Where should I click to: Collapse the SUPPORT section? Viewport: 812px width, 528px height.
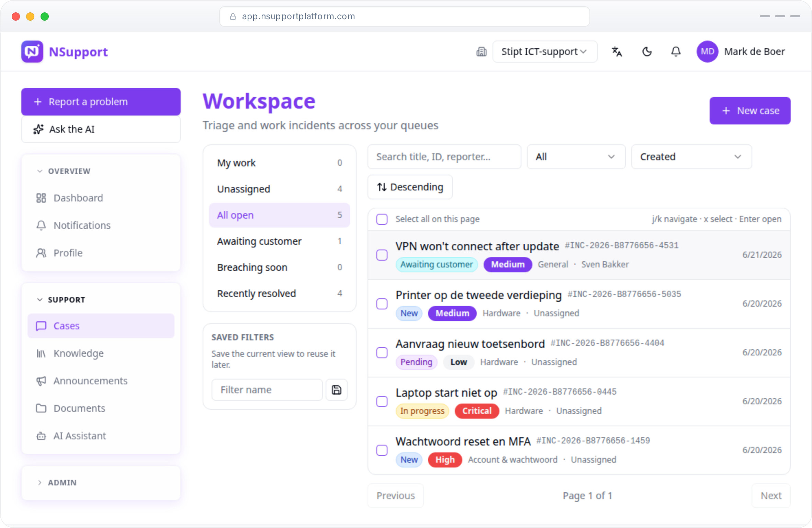(x=61, y=300)
